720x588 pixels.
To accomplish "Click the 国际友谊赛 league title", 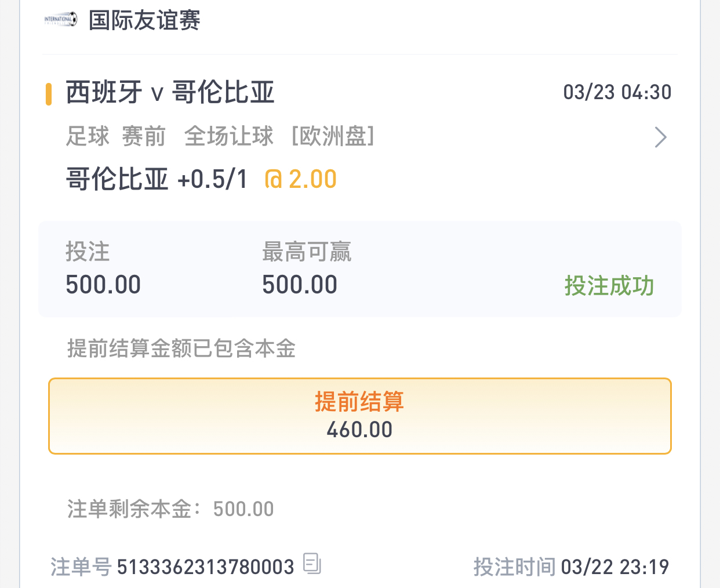I will [144, 20].
